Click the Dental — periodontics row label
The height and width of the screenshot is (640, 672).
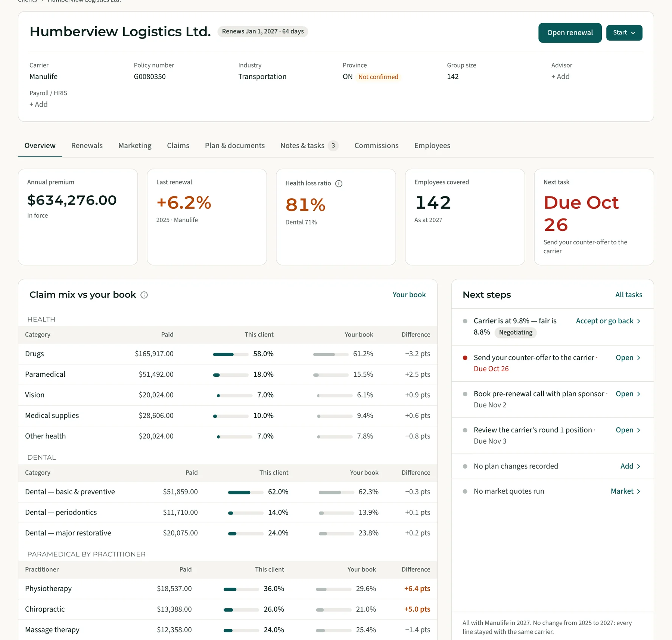point(61,513)
